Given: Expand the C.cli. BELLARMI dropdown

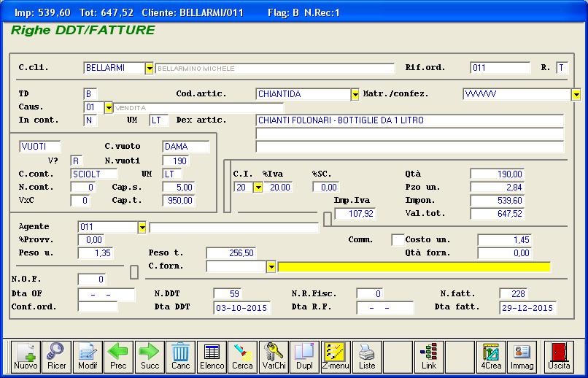Looking at the screenshot, I should [150, 69].
